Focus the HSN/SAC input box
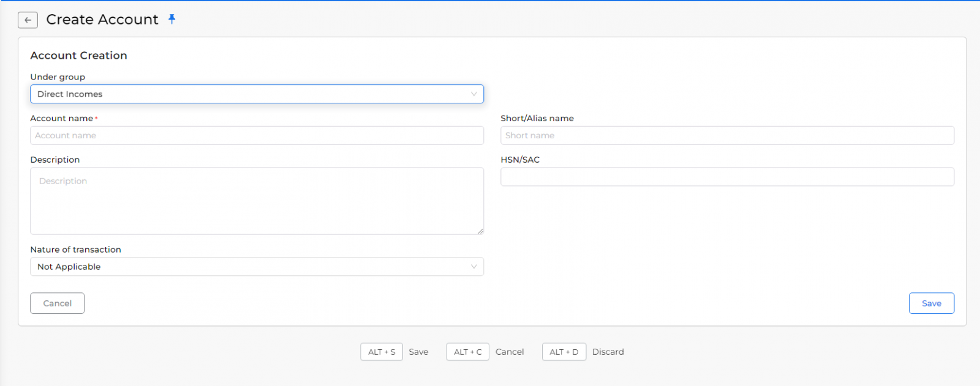This screenshot has height=386, width=980. coord(727,177)
